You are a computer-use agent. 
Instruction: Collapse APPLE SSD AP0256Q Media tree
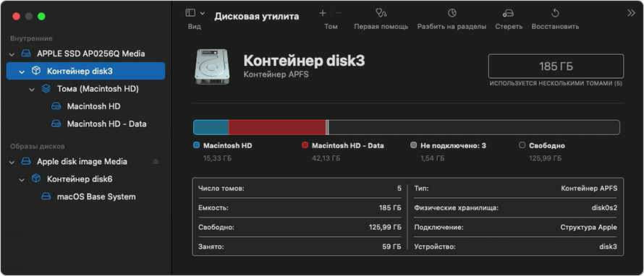12,53
